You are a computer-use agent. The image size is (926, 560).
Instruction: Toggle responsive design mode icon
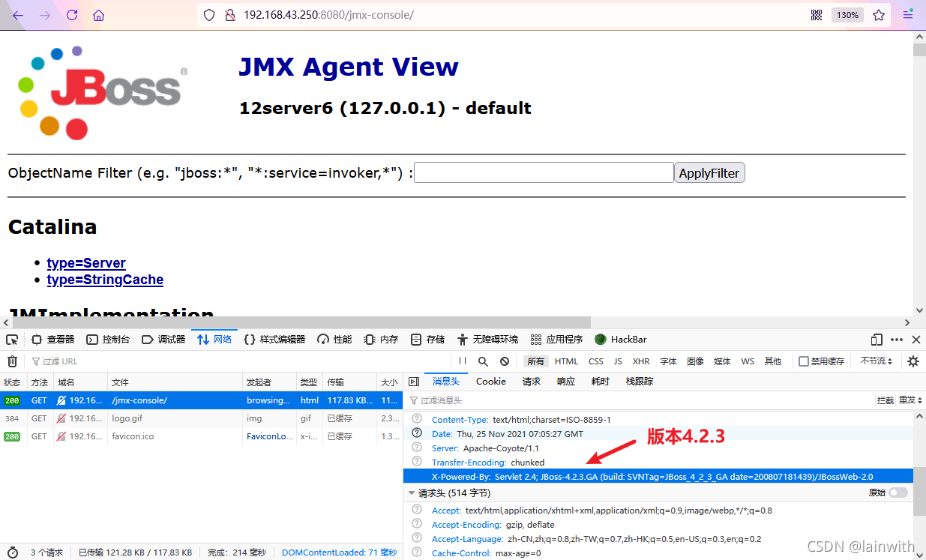(877, 340)
